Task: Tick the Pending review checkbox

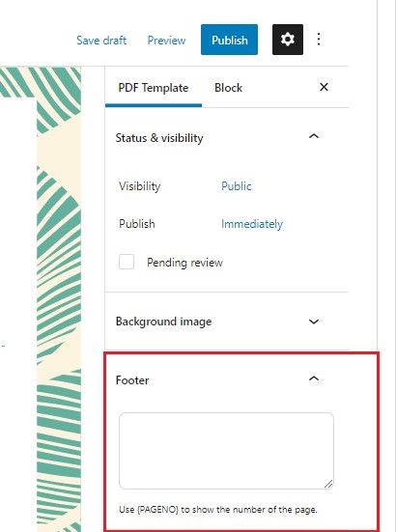Action: (x=127, y=262)
